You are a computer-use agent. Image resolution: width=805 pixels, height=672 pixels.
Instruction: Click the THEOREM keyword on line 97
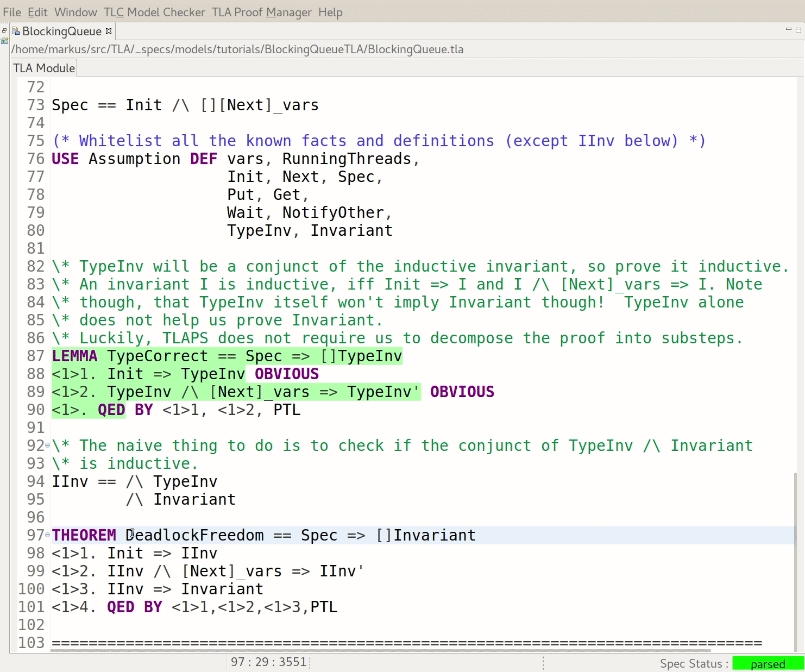tap(84, 536)
